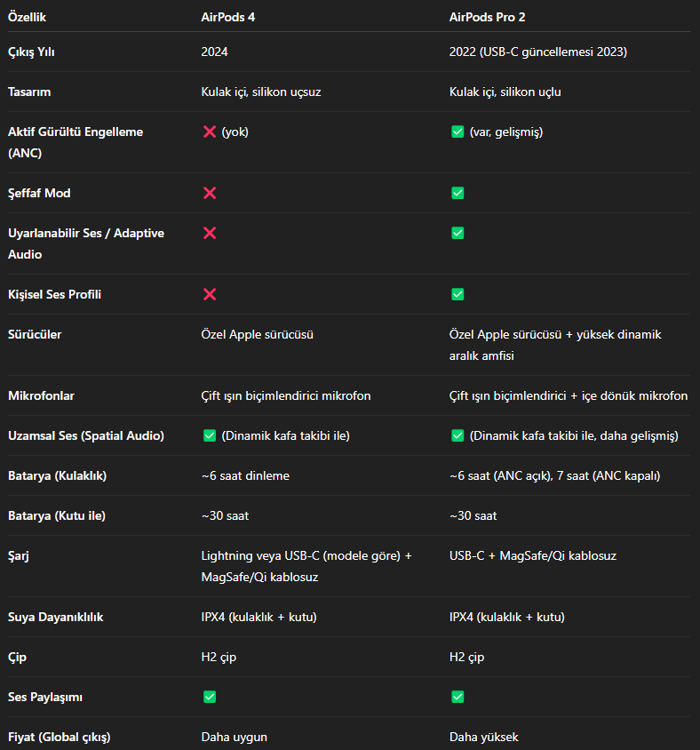The image size is (700, 750).
Task: Click the Tasarım row label
Action: [x=29, y=92]
